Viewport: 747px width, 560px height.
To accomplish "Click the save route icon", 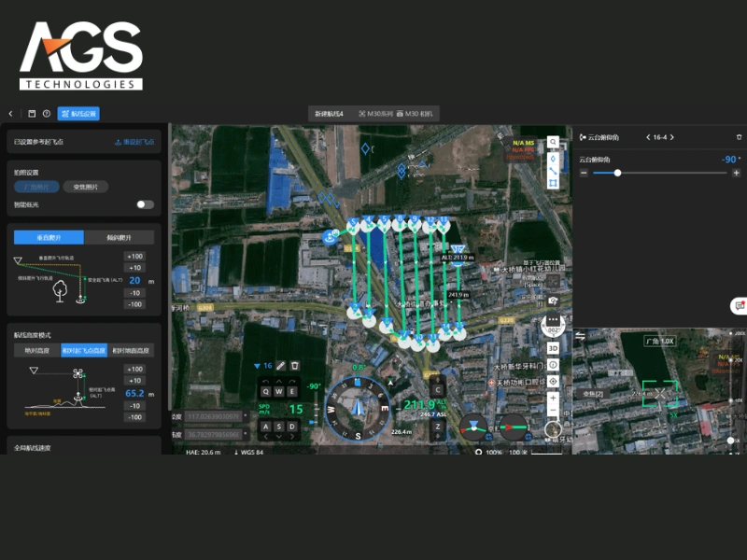I will click(32, 114).
